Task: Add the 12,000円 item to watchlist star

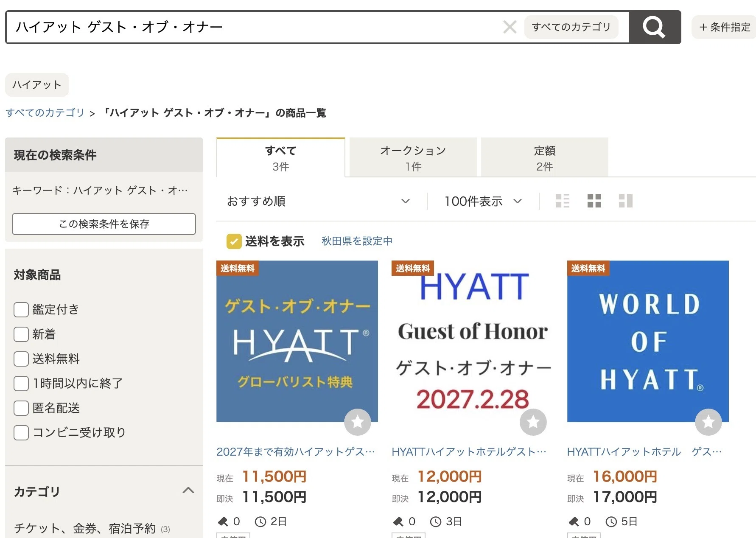Action: point(533,422)
